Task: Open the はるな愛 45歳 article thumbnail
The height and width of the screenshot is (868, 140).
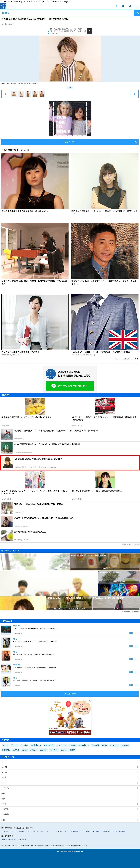Action: (x=35, y=251)
